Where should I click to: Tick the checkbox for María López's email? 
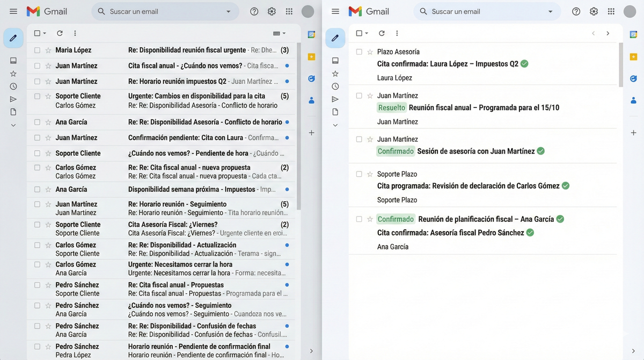pyautogui.click(x=37, y=50)
